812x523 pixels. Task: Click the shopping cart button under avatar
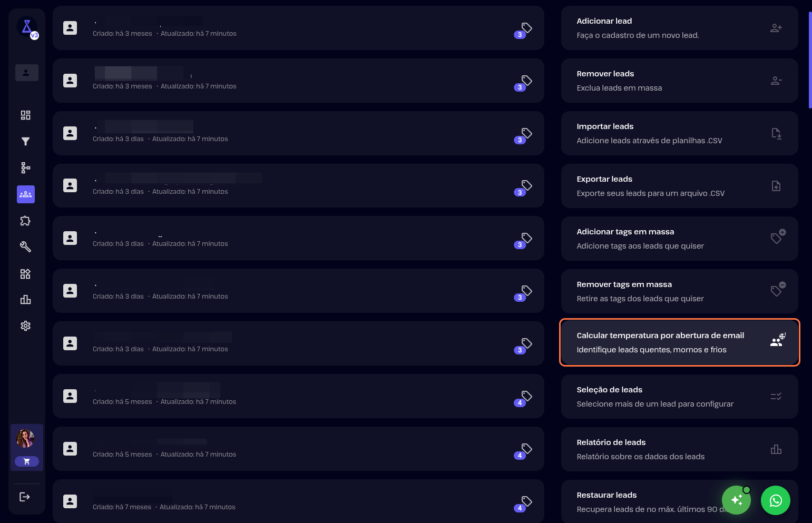coord(27,461)
